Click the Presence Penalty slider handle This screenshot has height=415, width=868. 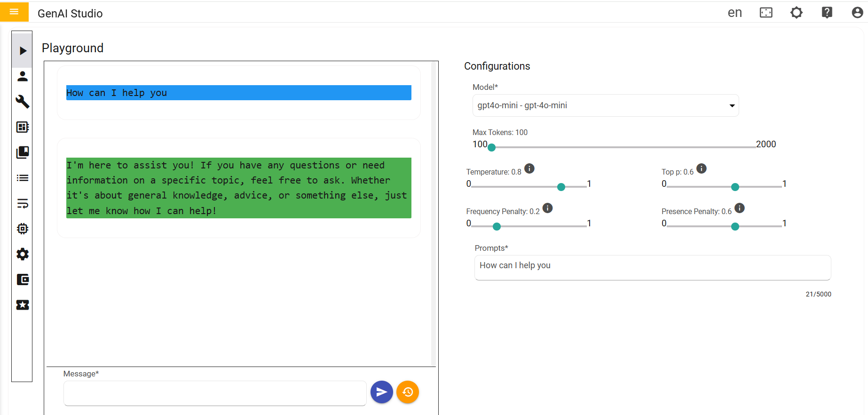(735, 226)
